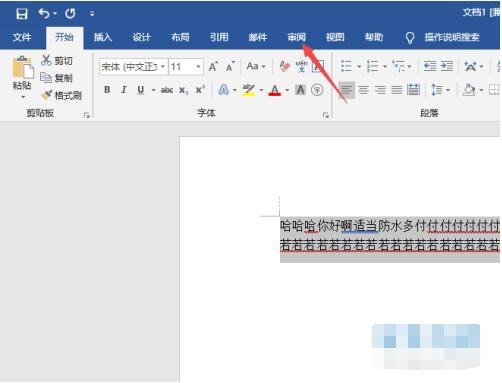Image resolution: width=502 pixels, height=383 pixels.
Task: Align text right
Action: point(380,90)
